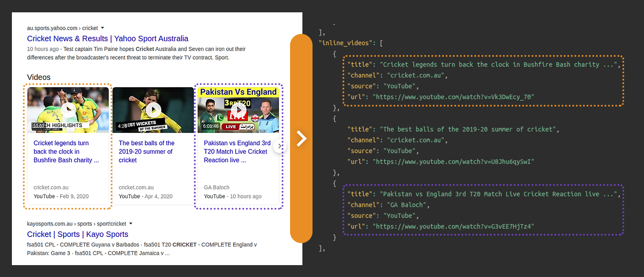Open the Cricket | Sports | Kayo Sports link

[x=78, y=234]
